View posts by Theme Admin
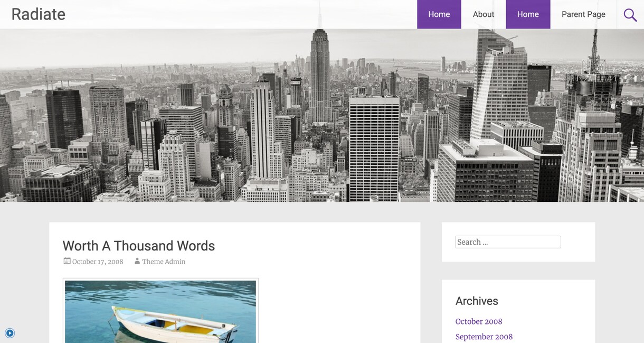Viewport: 644px width, 343px height. coord(164,262)
